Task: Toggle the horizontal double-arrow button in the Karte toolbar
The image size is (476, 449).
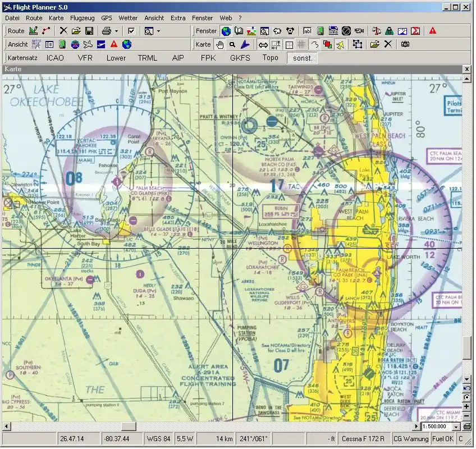Action: [x=263, y=45]
